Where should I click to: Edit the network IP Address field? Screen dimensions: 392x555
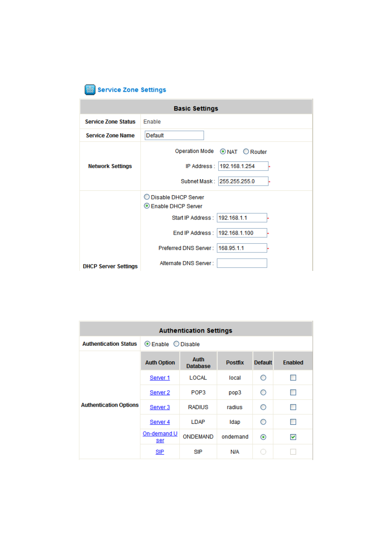click(x=243, y=166)
